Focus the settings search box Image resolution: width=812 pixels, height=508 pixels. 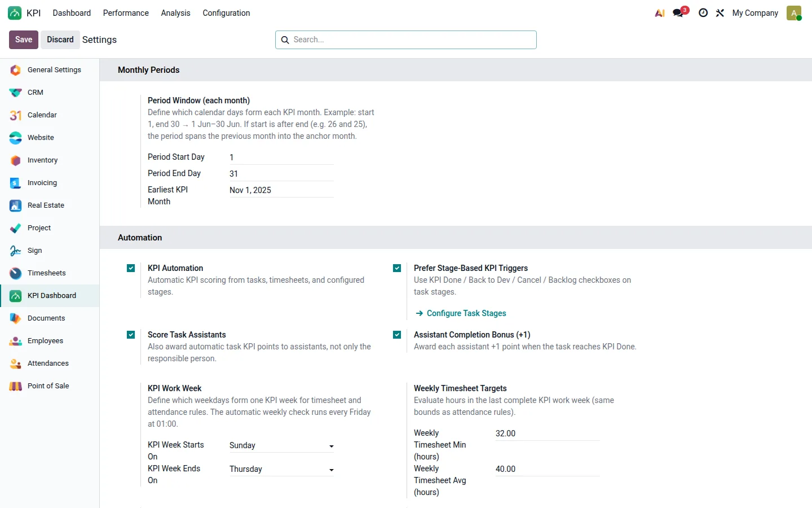coord(406,40)
